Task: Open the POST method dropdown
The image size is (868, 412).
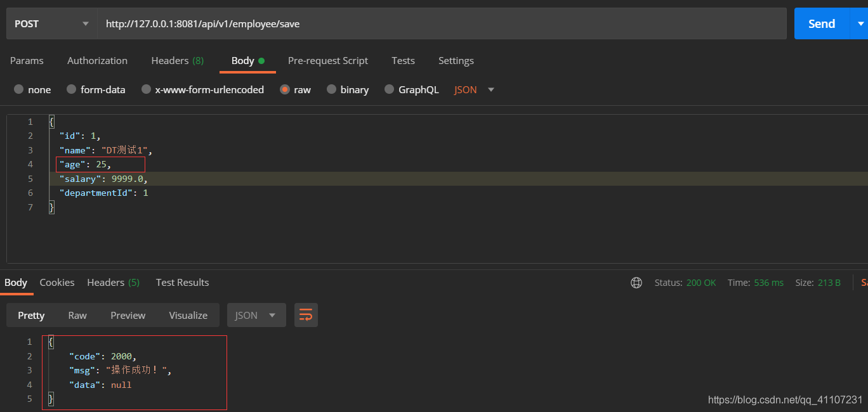Action: point(51,24)
